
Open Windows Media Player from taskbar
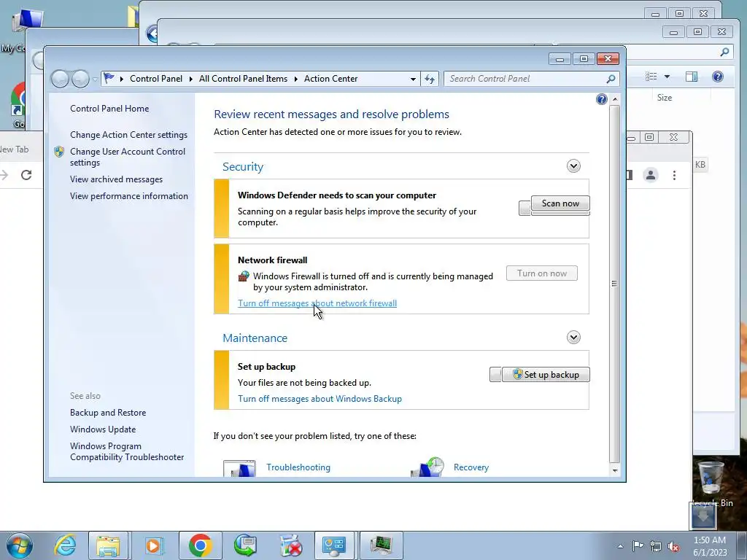coord(153,545)
